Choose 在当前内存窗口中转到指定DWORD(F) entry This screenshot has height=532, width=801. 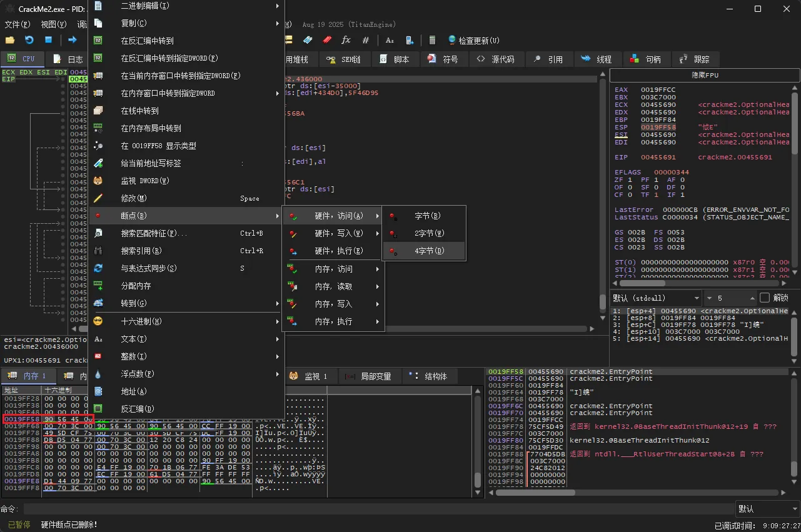186,76
